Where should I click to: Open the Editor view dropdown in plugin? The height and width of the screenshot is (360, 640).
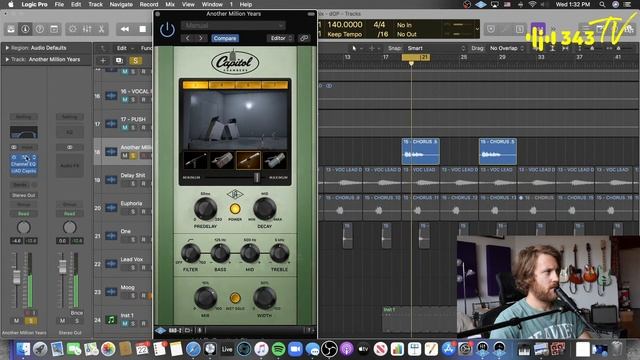(280, 38)
